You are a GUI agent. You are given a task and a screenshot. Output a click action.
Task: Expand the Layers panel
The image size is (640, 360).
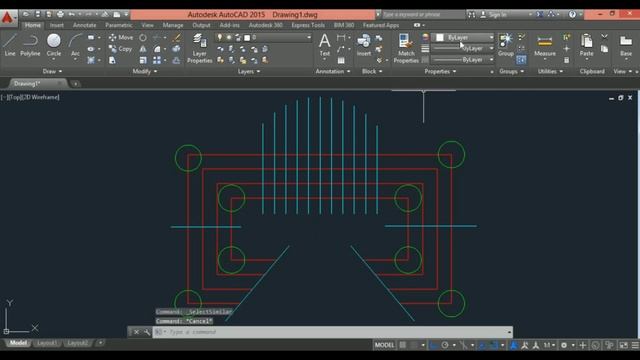pyautogui.click(x=249, y=71)
